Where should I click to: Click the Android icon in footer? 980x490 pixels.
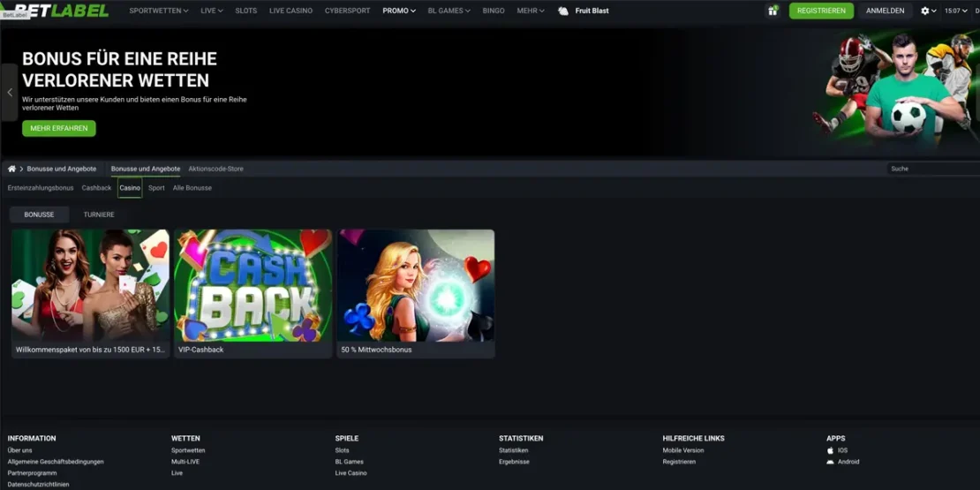click(830, 462)
